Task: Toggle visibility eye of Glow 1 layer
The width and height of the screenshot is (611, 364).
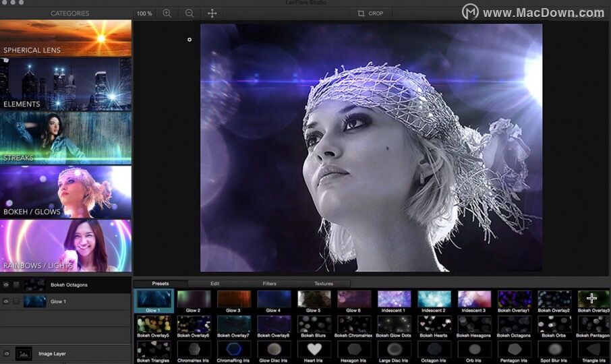Action: [x=6, y=301]
